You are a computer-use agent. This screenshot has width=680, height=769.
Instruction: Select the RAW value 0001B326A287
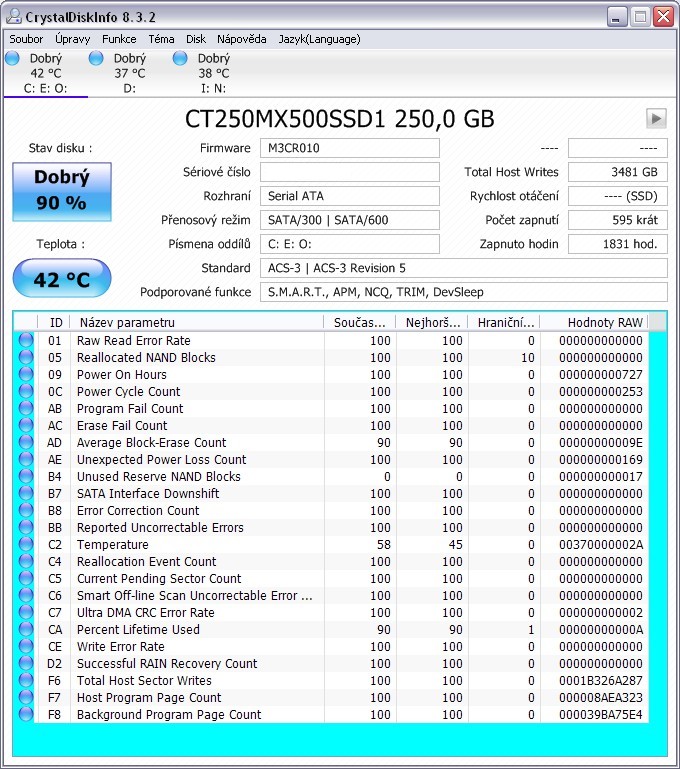(x=601, y=680)
